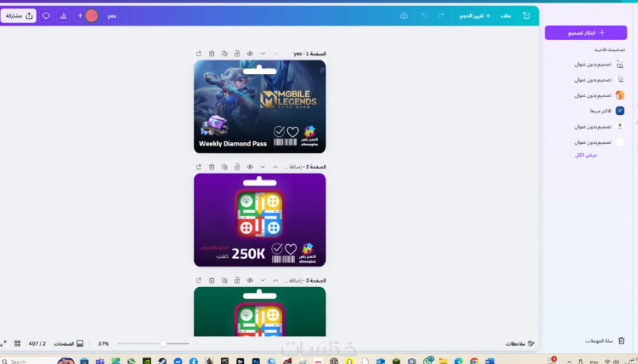
Task: Open the fifth recent design with the small figure thumbnail
Action: click(x=599, y=126)
